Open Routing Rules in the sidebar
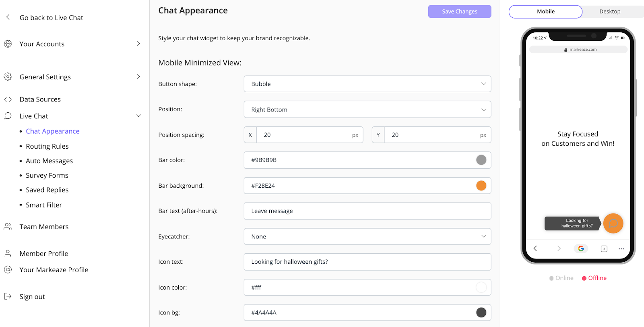The width and height of the screenshot is (644, 327). [x=47, y=146]
